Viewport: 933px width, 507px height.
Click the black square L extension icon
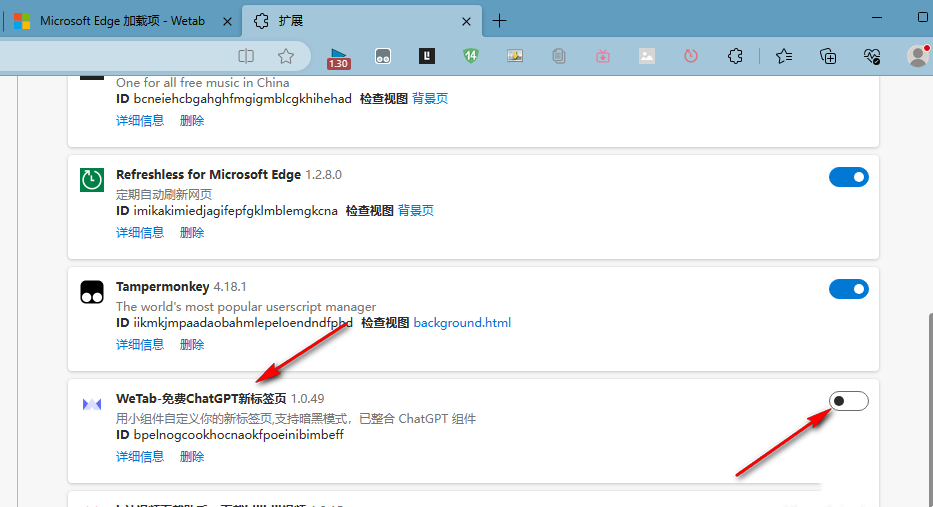pyautogui.click(x=427, y=56)
